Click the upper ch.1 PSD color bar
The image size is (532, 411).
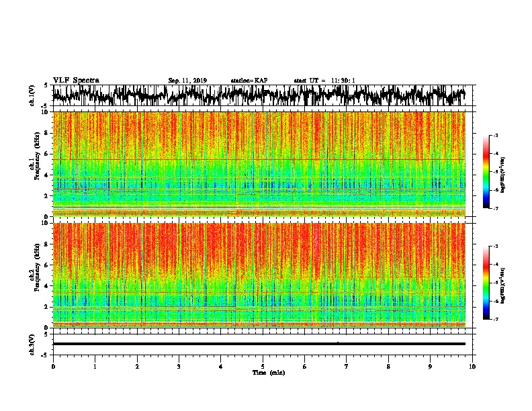tap(486, 172)
